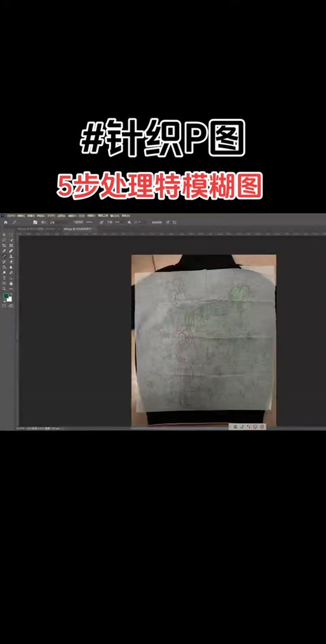Swap foreground and background colors

pos(11,294)
